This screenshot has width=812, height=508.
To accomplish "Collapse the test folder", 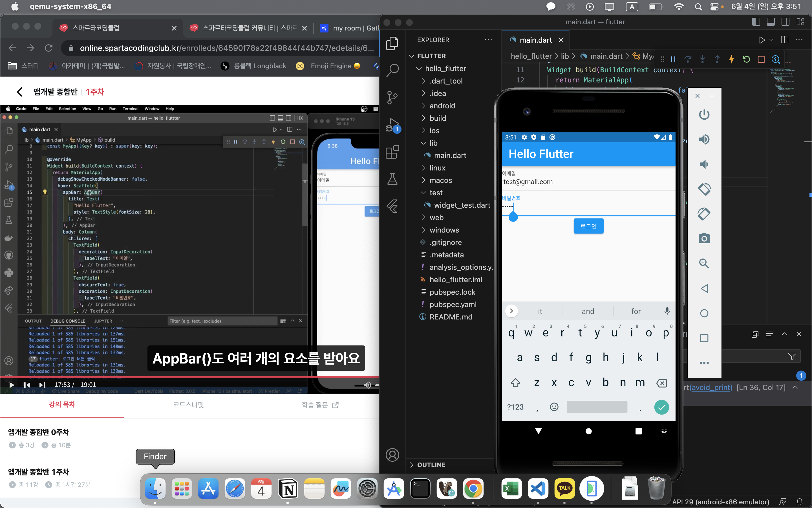I will (x=423, y=193).
